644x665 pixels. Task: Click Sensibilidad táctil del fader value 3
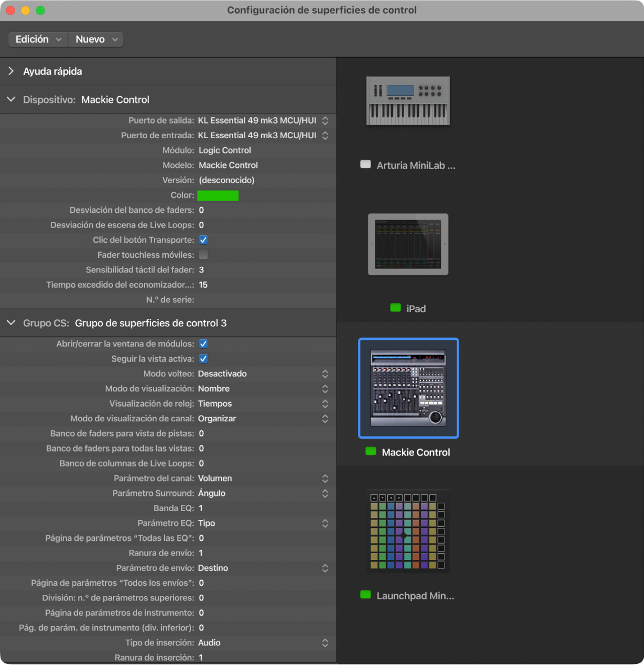tap(202, 270)
